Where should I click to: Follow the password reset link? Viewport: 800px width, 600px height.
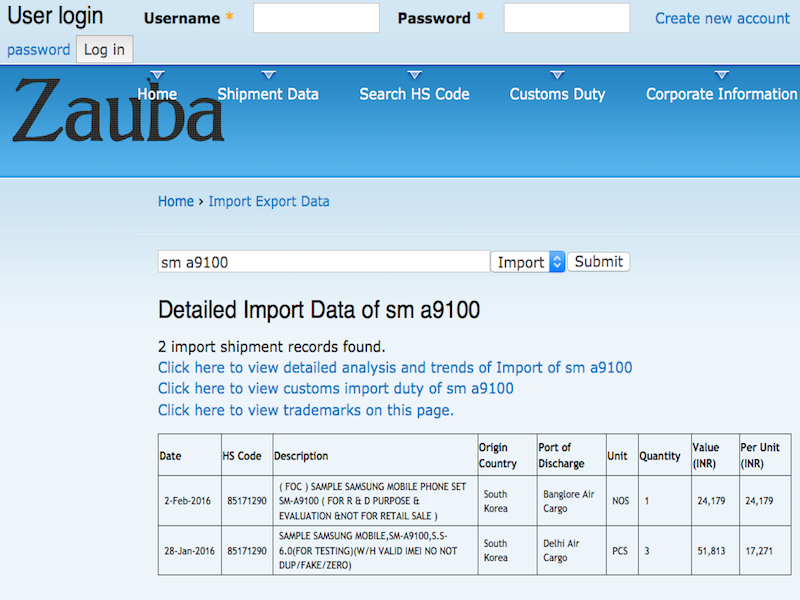pos(38,50)
